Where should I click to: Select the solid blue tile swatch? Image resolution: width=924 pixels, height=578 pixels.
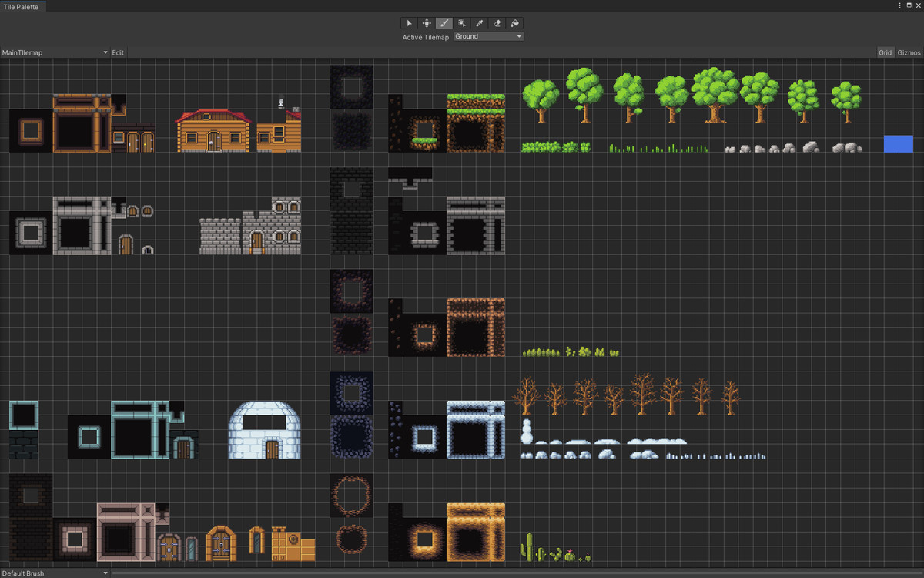898,143
